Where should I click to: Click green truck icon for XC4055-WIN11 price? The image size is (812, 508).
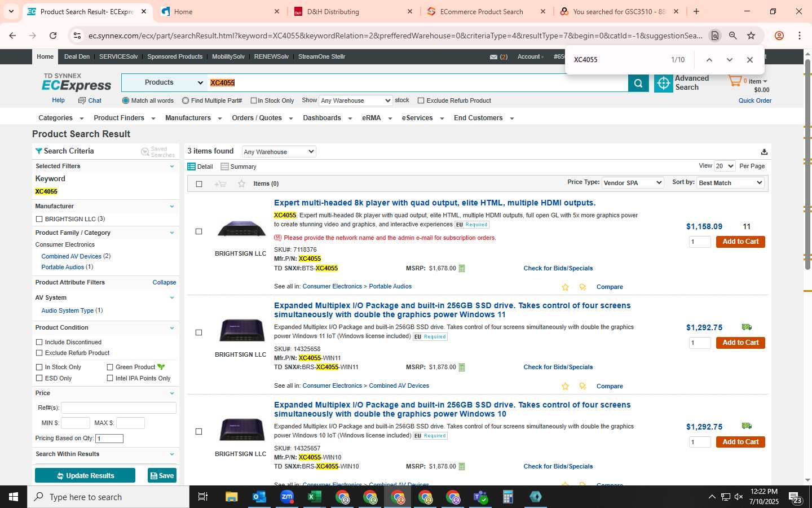pyautogui.click(x=747, y=327)
